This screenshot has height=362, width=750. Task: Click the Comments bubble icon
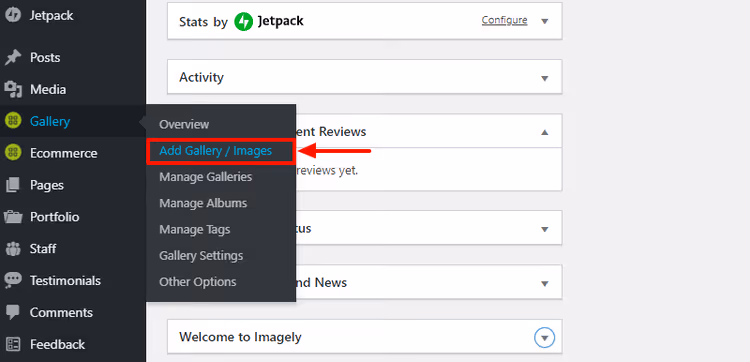point(13,312)
